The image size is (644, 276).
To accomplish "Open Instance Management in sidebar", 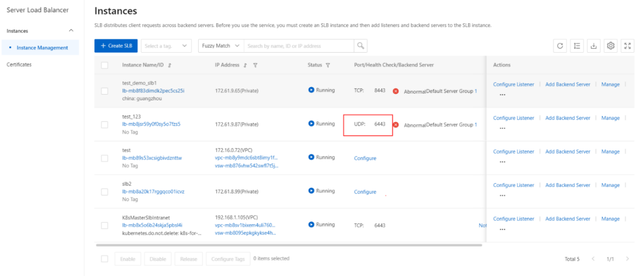I will click(x=42, y=48).
